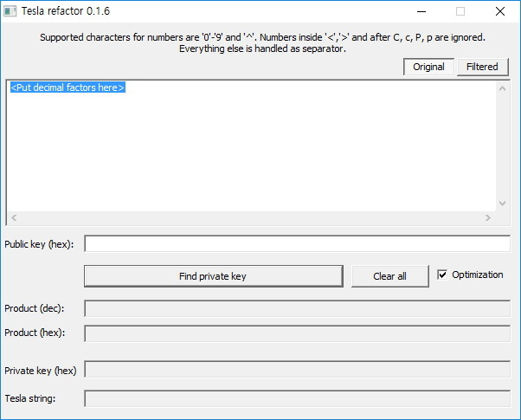Click the 'Private key (hex)' label

coord(41,371)
